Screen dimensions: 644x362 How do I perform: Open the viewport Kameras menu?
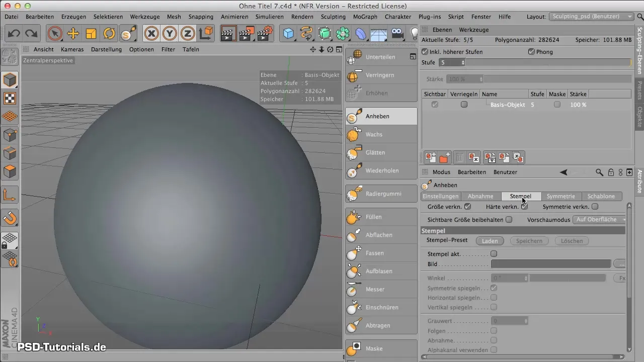tap(72, 49)
